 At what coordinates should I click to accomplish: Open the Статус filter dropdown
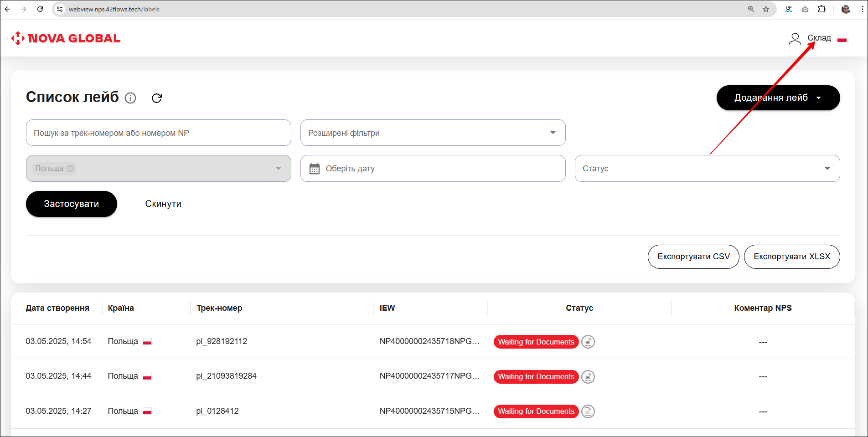(707, 169)
